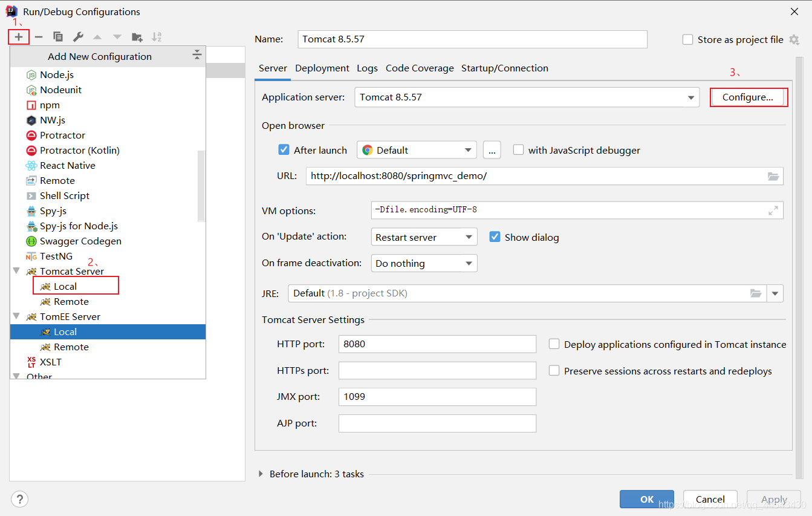812x516 pixels.
Task: Click the browser ellipsis button
Action: tap(492, 150)
